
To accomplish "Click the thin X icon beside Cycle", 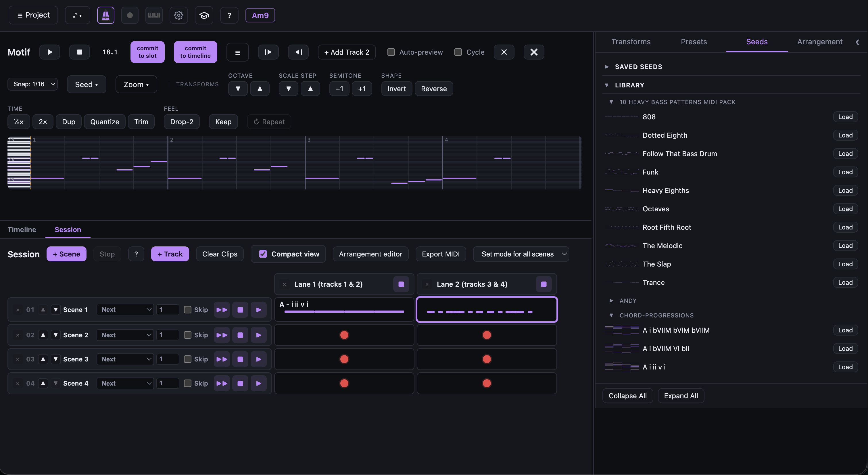I will (504, 52).
